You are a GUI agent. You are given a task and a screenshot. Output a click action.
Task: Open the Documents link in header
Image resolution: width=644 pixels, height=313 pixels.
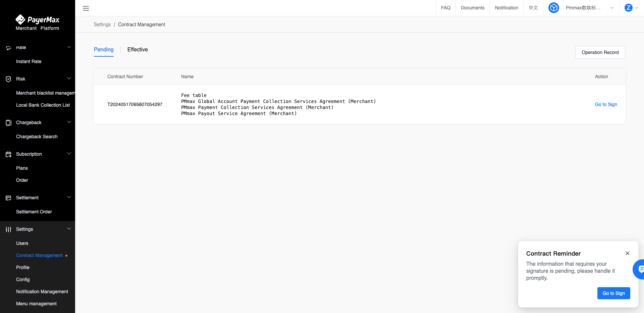pyautogui.click(x=473, y=8)
